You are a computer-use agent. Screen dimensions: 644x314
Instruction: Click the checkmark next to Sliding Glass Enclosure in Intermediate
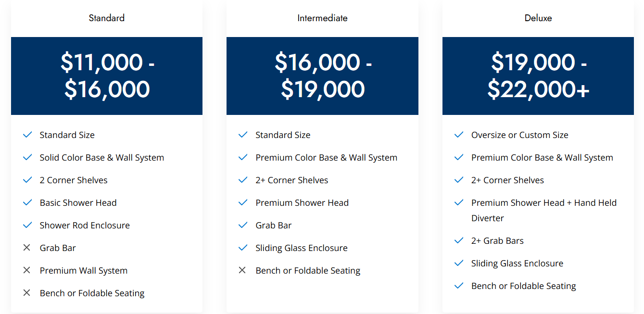click(x=243, y=248)
